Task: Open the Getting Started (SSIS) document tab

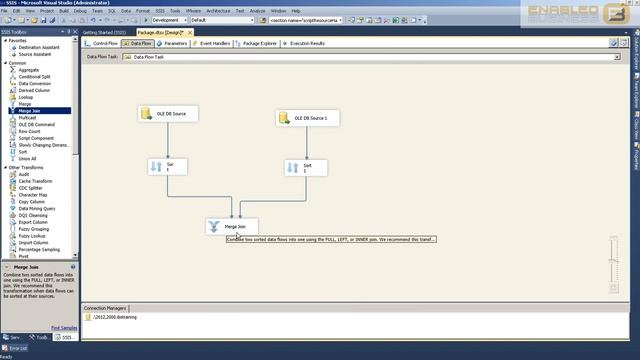Action: click(x=104, y=32)
